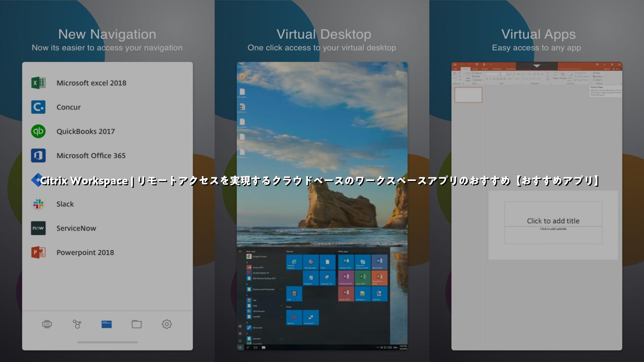Viewport: 644px width, 362px height.
Task: Open the settings gear in bottom navigation
Action: coord(167,324)
